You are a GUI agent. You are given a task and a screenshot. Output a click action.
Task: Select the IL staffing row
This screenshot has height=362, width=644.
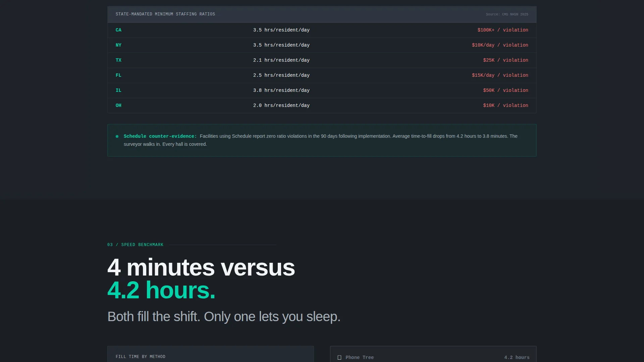click(322, 90)
